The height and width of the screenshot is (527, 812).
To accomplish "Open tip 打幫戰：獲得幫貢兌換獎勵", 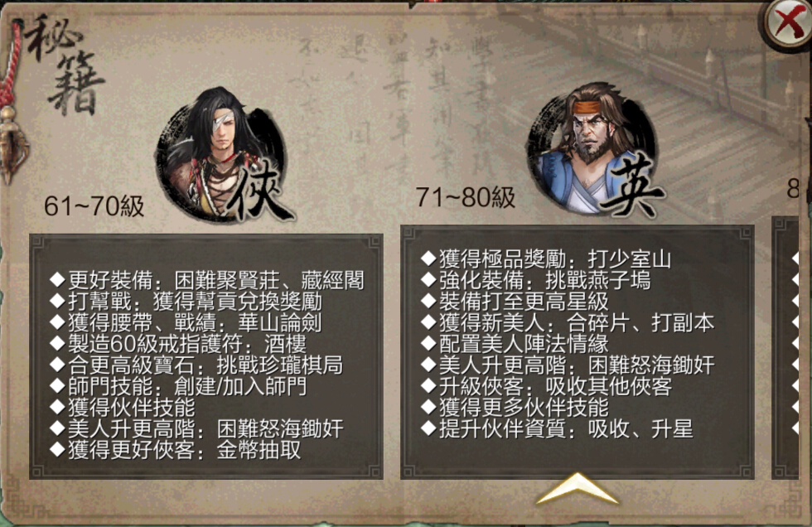I will [186, 302].
